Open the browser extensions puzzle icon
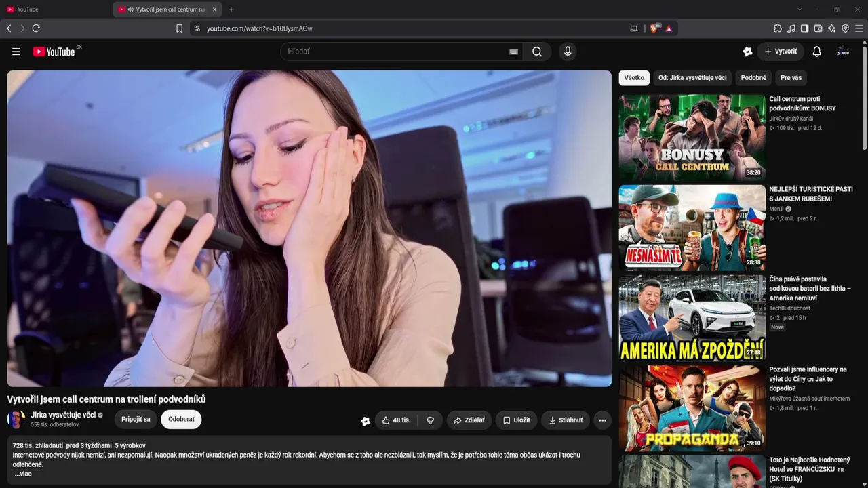Image resolution: width=868 pixels, height=488 pixels. click(778, 28)
